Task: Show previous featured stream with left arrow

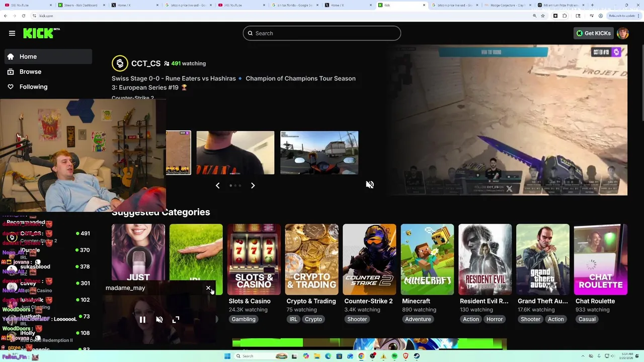Action: [x=217, y=186]
